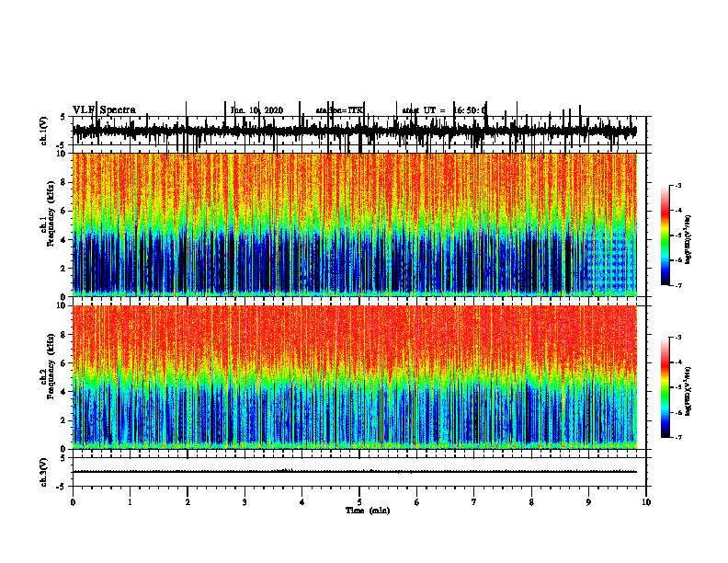Click the log(PSD) unit label beside ch.2 color bar
Viewport: 728px width, 563px height.
click(688, 391)
